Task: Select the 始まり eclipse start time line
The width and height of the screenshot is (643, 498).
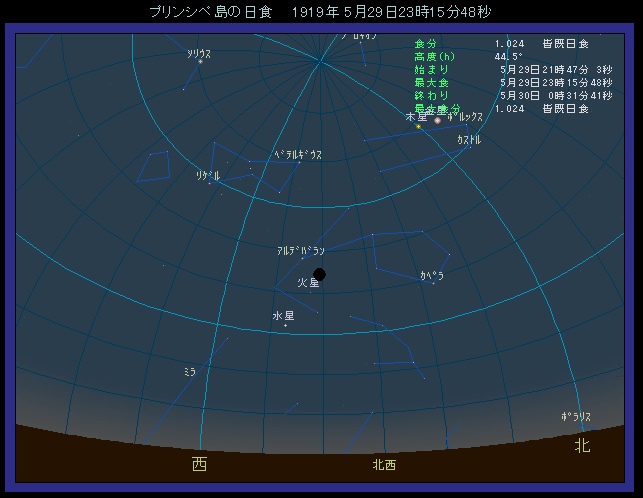Action: tap(500, 70)
